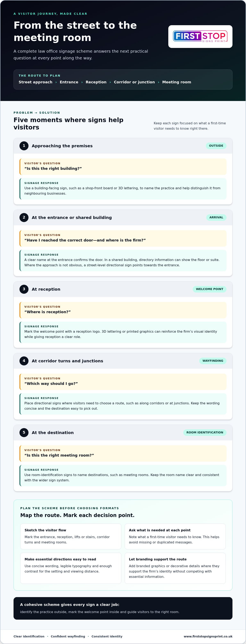Open the Let branding support the route card
246x644 pixels.
pyautogui.click(x=175, y=568)
